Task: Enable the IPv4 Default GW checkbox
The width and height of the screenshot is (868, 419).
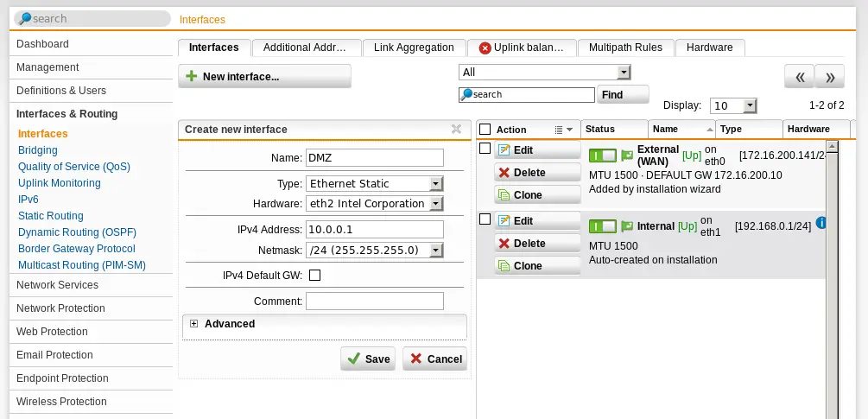Action: click(x=314, y=276)
